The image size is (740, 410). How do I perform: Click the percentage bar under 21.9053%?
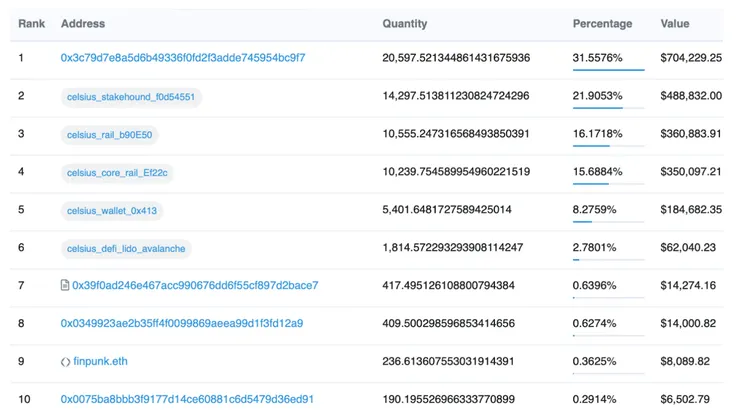(x=608, y=108)
